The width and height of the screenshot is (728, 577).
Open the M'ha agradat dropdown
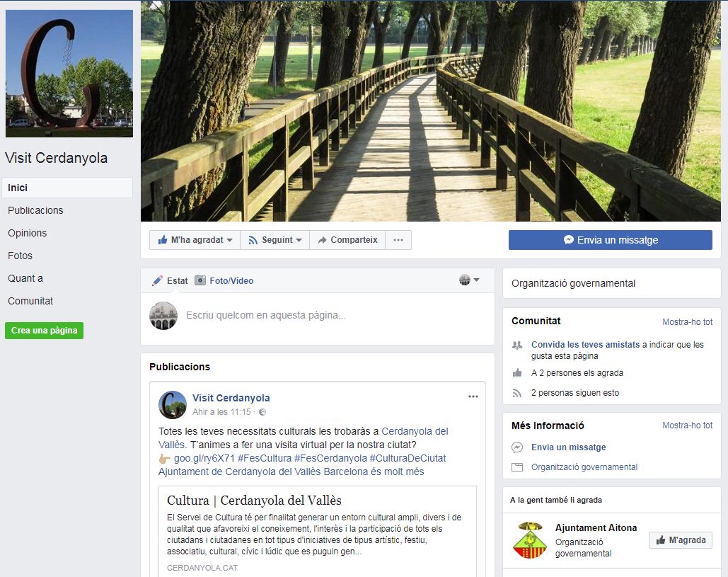(195, 240)
